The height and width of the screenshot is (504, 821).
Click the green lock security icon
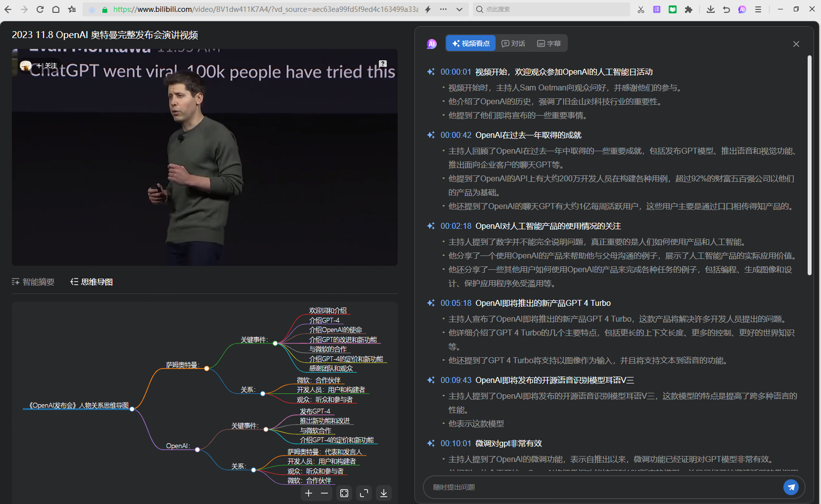coord(105,9)
